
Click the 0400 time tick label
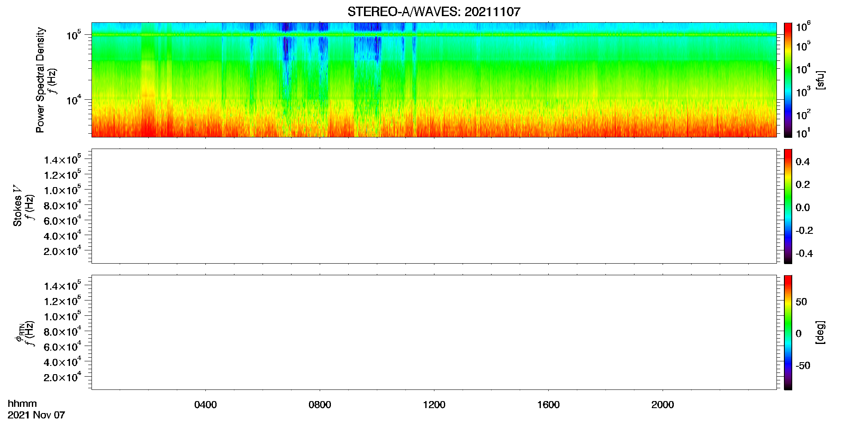point(205,405)
